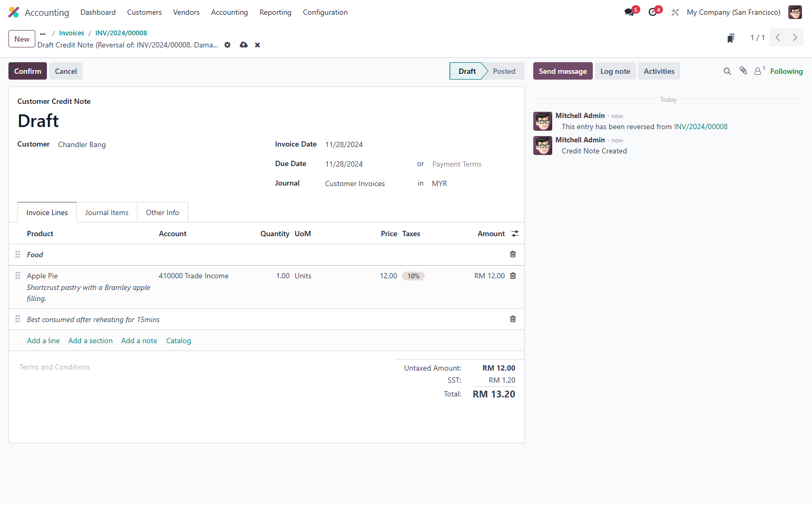Delete the Food section row
This screenshot has height=505, width=812.
pos(513,254)
